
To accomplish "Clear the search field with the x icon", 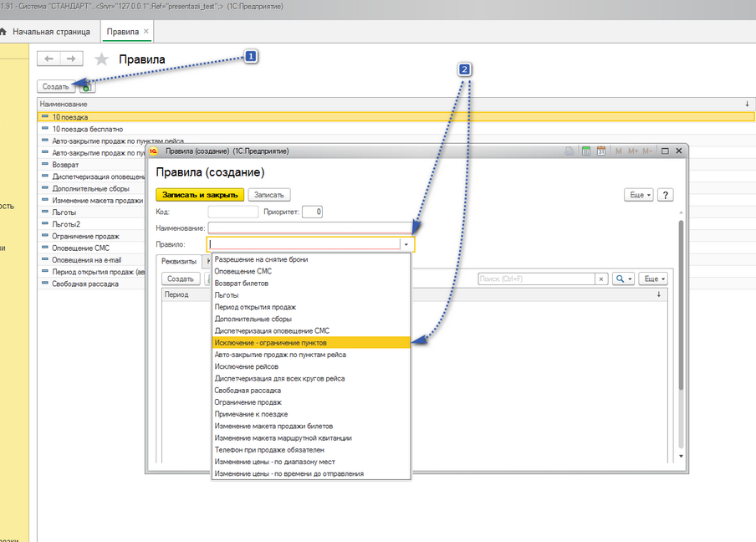I will 601,279.
